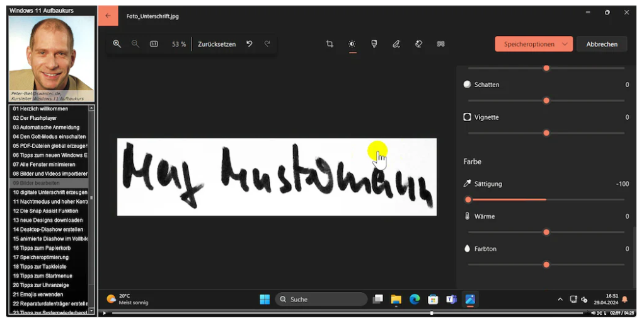Open lesson 10 digitale Unterschrift erzeugen

click(x=50, y=192)
